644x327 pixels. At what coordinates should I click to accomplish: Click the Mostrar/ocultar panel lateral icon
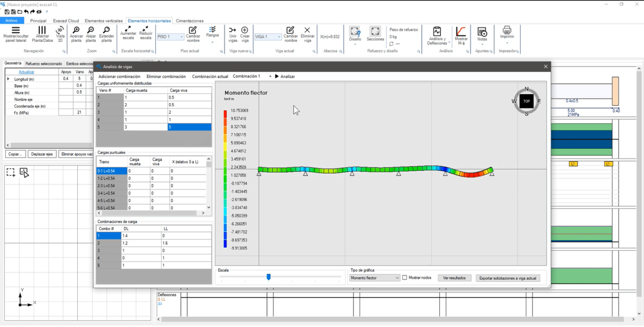click(x=15, y=31)
